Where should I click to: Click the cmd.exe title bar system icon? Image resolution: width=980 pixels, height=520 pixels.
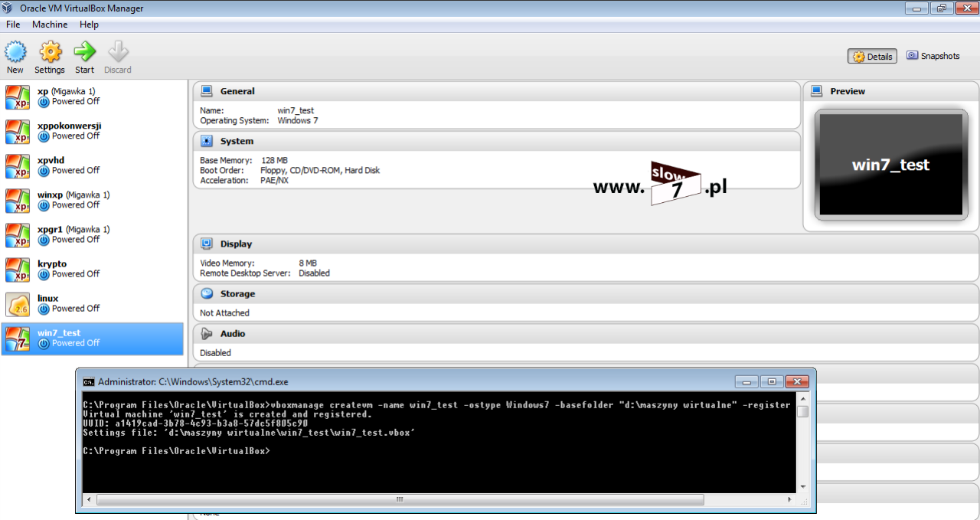(89, 381)
